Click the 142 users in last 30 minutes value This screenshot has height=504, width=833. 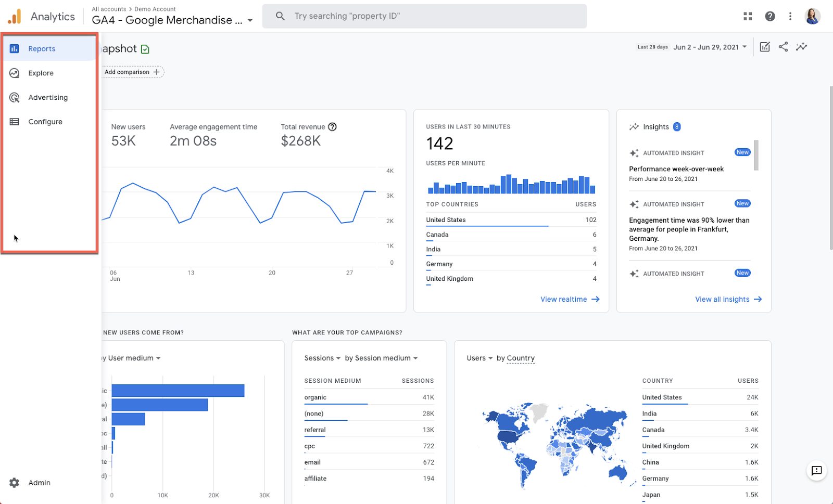pos(440,144)
